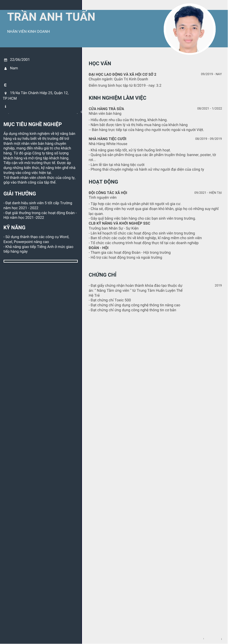Click the NHÂN VIÊN KINH DOANH job title
This screenshot has width=228, height=644.
pos(28,32)
